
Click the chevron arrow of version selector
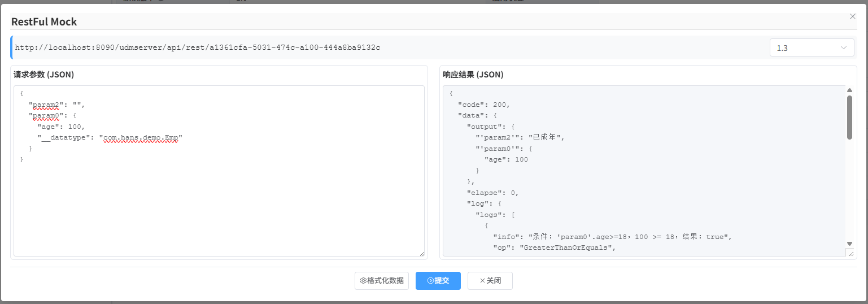pos(844,48)
